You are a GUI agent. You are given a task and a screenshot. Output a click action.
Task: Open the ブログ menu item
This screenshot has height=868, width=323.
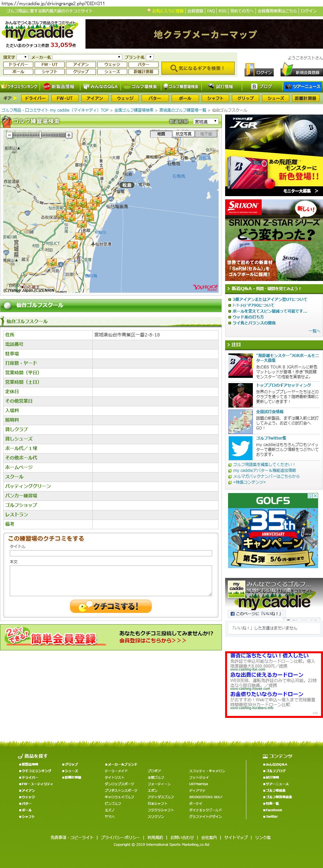[262, 86]
